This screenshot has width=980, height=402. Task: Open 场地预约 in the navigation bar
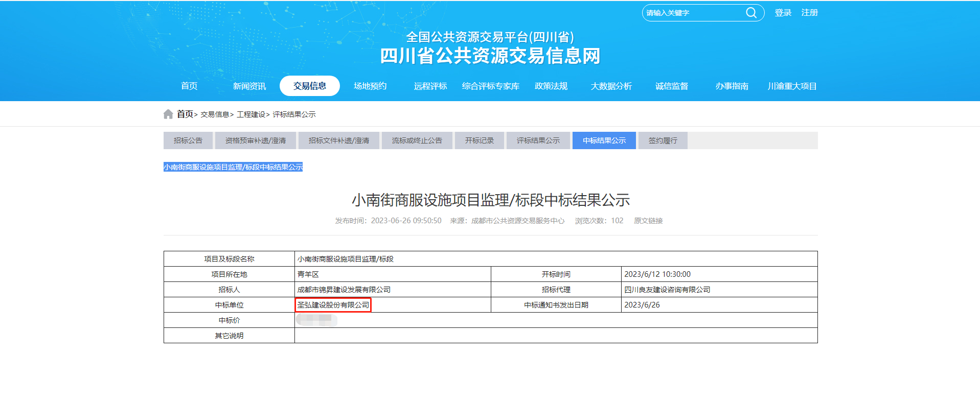(370, 86)
